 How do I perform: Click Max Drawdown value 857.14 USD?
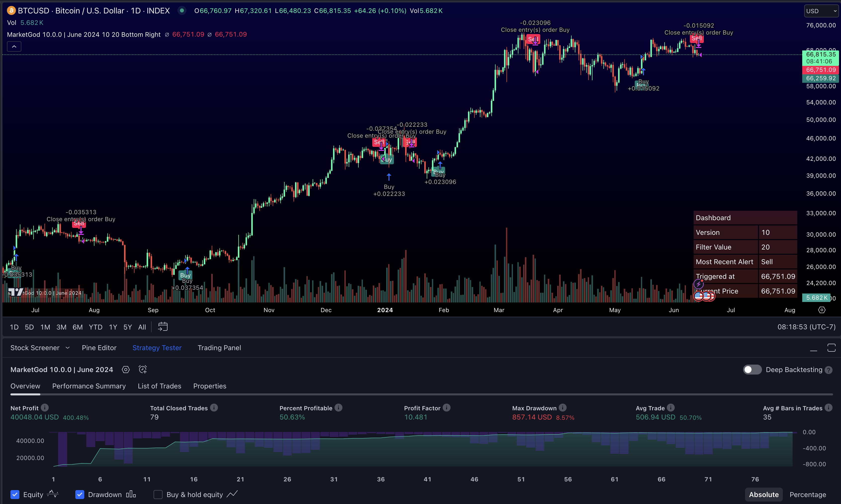pyautogui.click(x=532, y=417)
